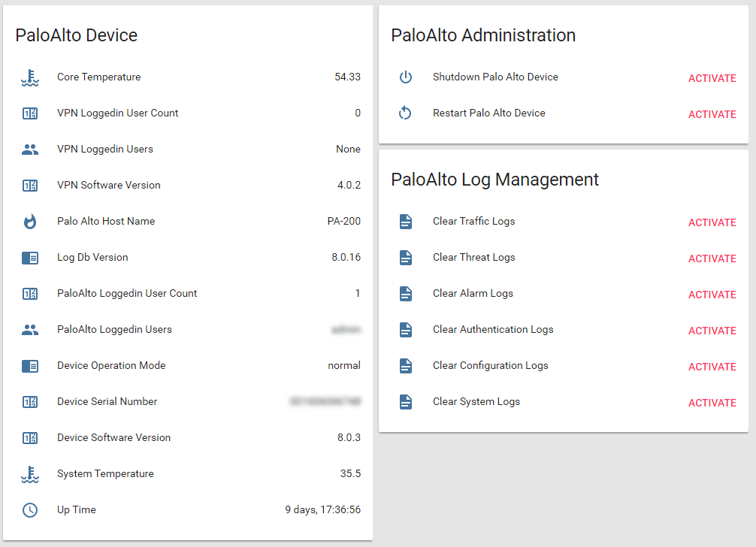The width and height of the screenshot is (756, 547).
Task: Click the document icon beside Clear Traffic Logs
Action: (406, 222)
